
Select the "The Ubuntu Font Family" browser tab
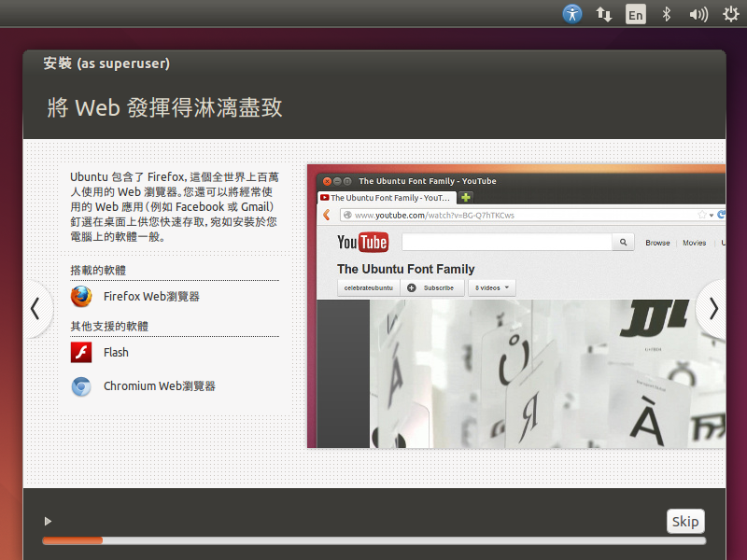(x=387, y=198)
